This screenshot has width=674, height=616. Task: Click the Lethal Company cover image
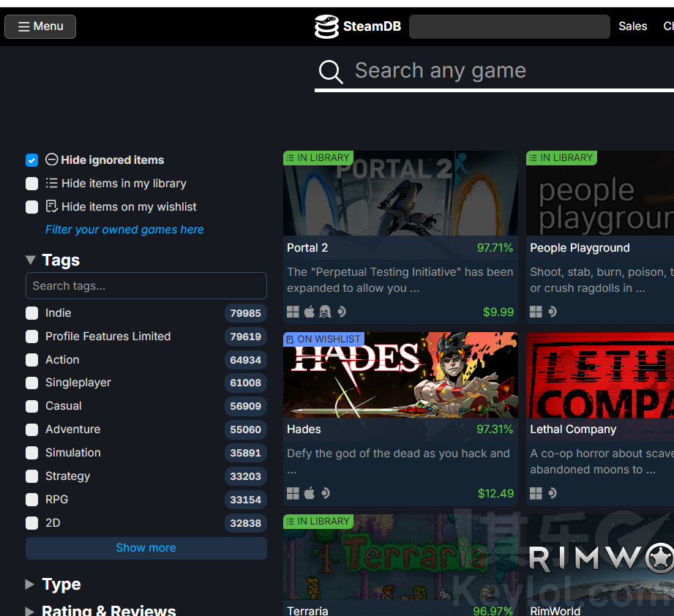600,375
